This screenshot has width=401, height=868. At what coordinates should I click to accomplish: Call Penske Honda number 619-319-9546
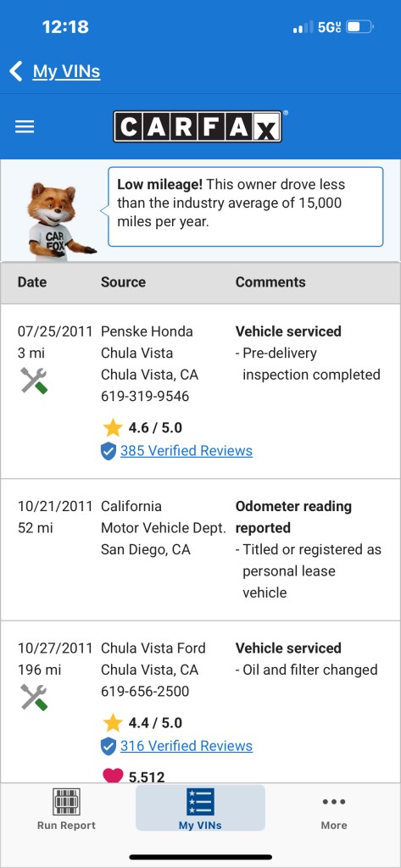tap(145, 397)
